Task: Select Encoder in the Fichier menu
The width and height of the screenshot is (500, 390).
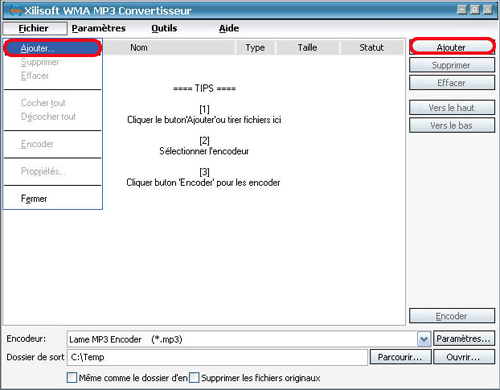Action: coord(52,144)
